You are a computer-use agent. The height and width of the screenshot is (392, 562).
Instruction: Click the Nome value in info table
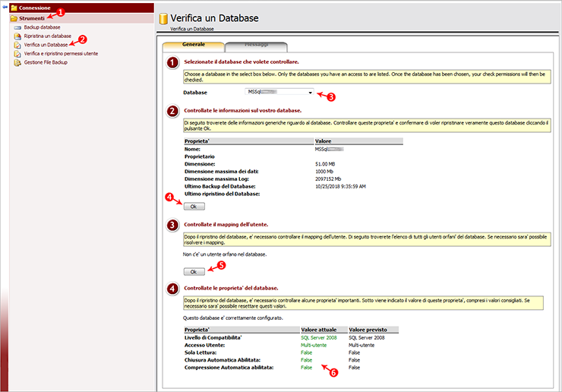(x=330, y=149)
